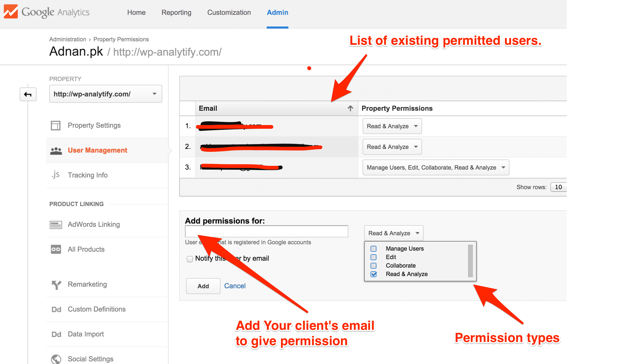Image resolution: width=624 pixels, height=364 pixels.
Task: Click the Property Settings layout icon
Action: (56, 125)
